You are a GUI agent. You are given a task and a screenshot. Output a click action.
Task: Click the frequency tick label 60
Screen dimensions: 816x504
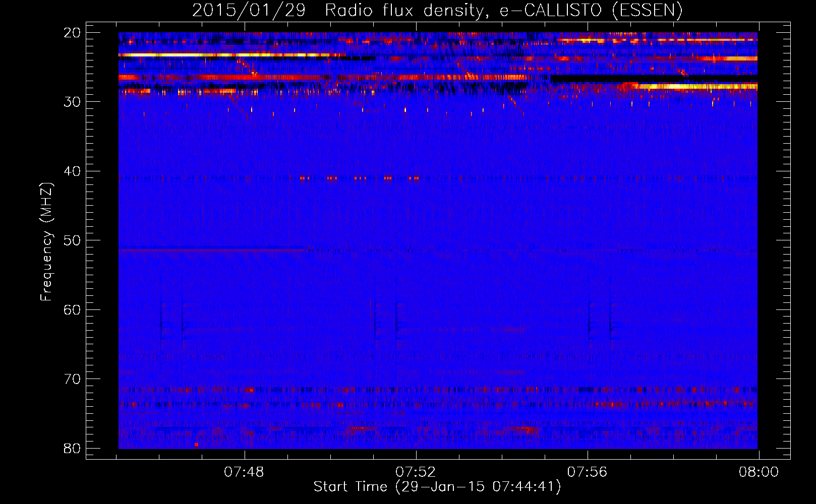click(x=73, y=309)
